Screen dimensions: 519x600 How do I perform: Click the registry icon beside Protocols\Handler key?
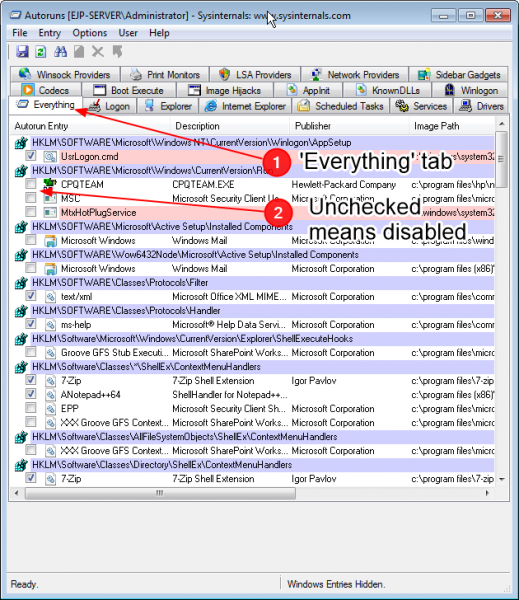click(21, 311)
